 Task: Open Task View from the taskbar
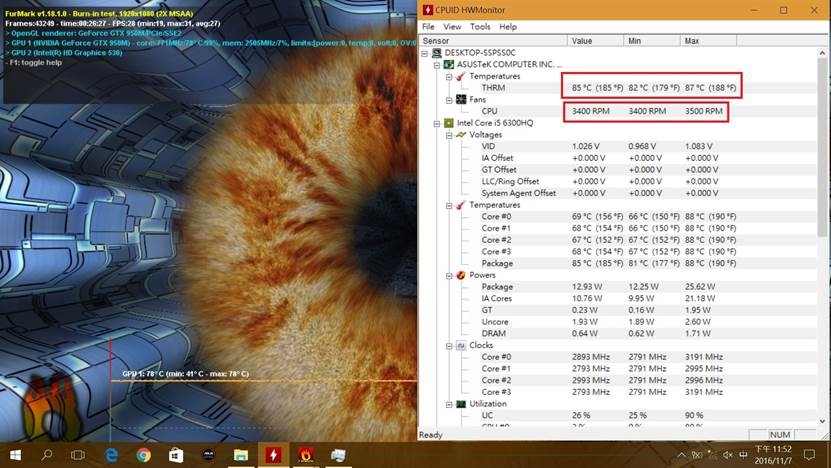[78, 455]
